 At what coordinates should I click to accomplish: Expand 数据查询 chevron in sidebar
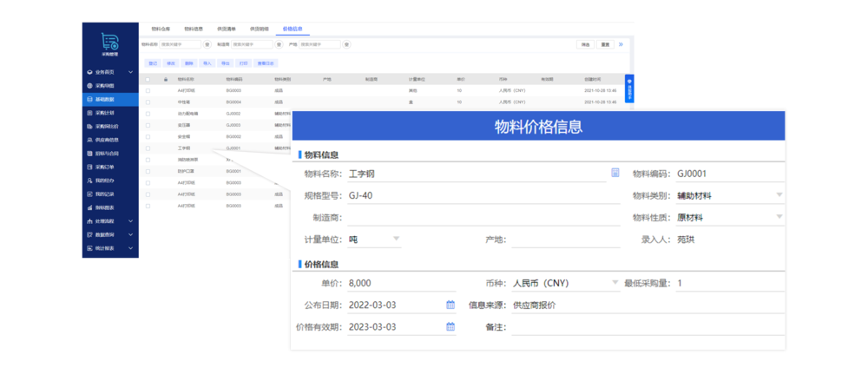tap(131, 234)
